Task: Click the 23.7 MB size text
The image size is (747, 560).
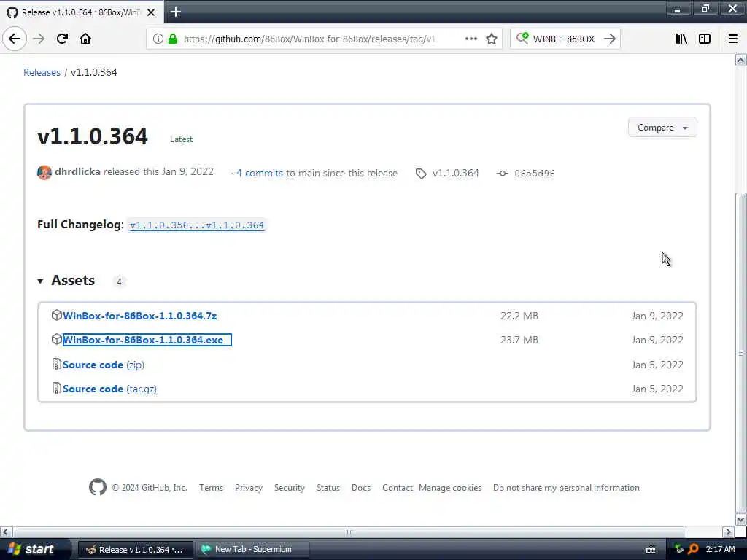Action: click(x=519, y=340)
